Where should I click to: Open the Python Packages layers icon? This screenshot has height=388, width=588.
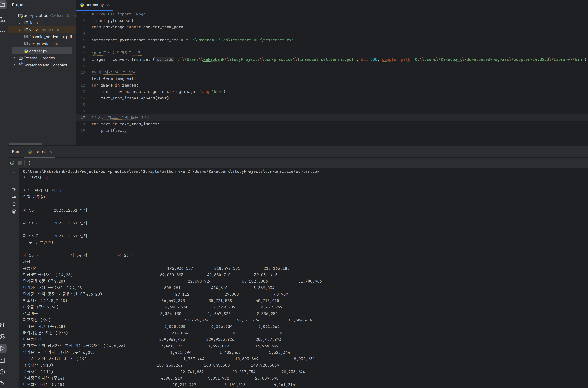(3, 325)
